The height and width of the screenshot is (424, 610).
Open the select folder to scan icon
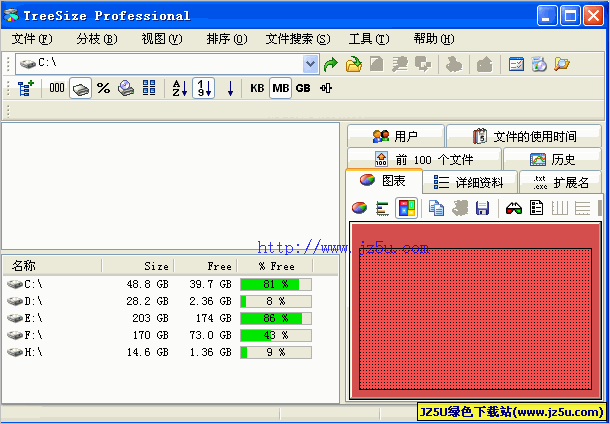354,64
